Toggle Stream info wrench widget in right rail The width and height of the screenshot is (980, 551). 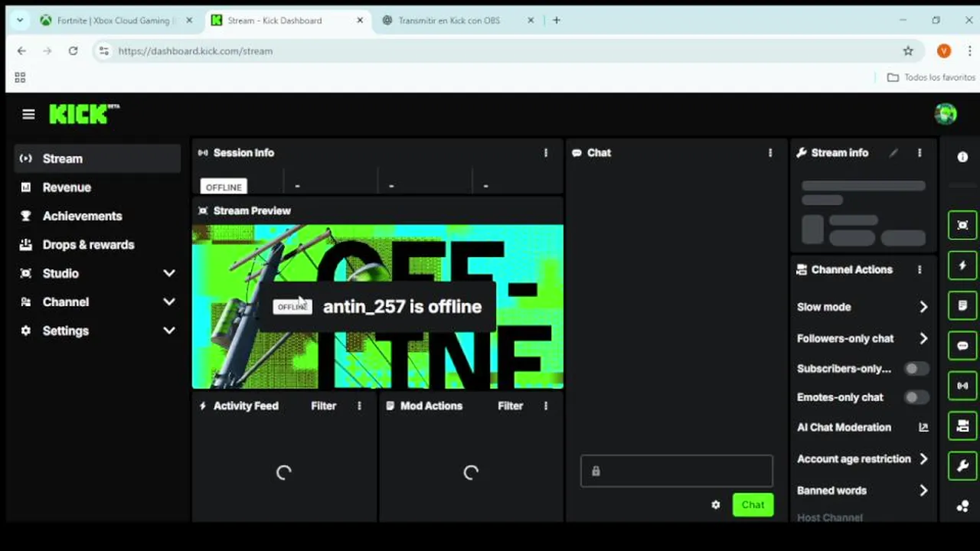point(962,465)
